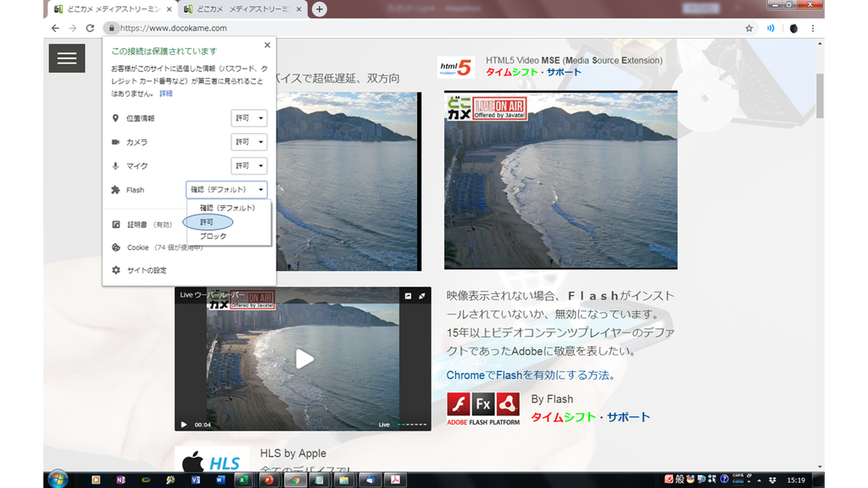868x488 pixels.
Task: Select the first どこカメ メディアストリーミング tab
Action: coord(113,9)
